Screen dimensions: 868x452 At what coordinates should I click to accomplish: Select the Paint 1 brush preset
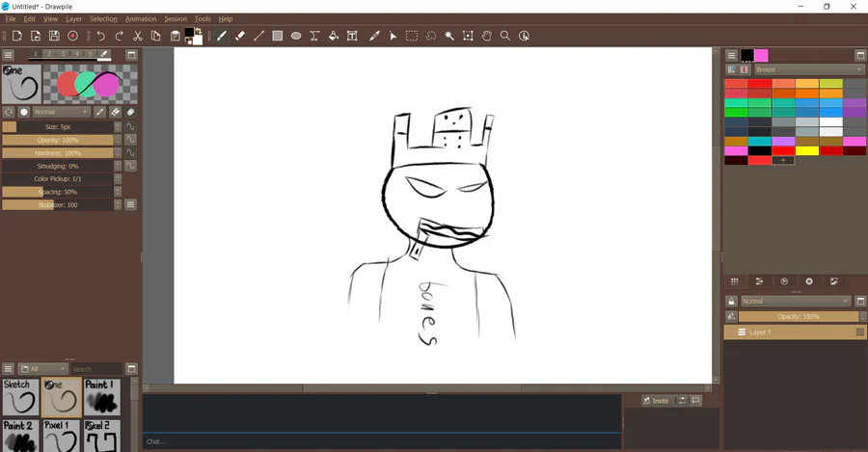[x=102, y=397]
